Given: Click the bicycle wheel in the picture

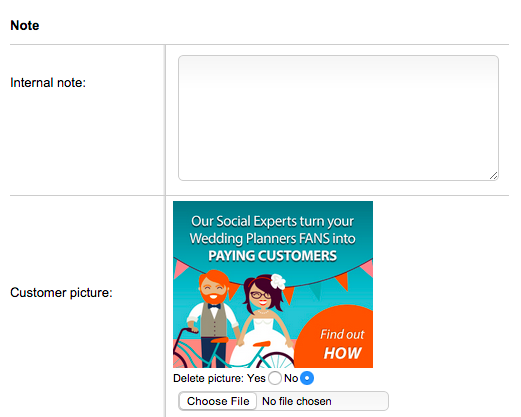Looking at the screenshot, I should tap(276, 360).
